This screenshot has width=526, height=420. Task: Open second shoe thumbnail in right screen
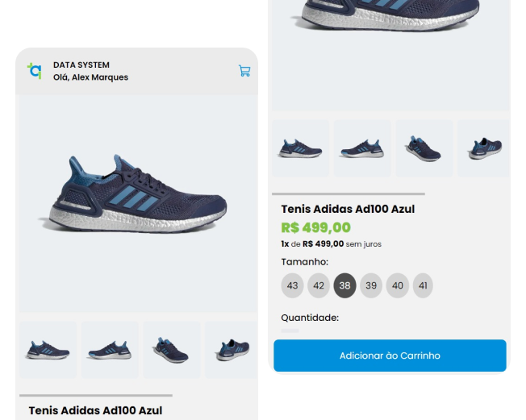(x=362, y=148)
